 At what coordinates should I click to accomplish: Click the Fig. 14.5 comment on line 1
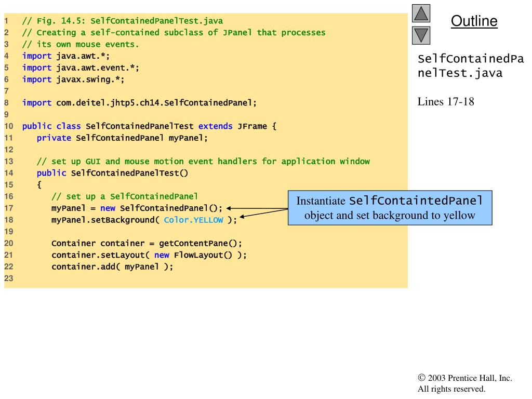coord(123,21)
